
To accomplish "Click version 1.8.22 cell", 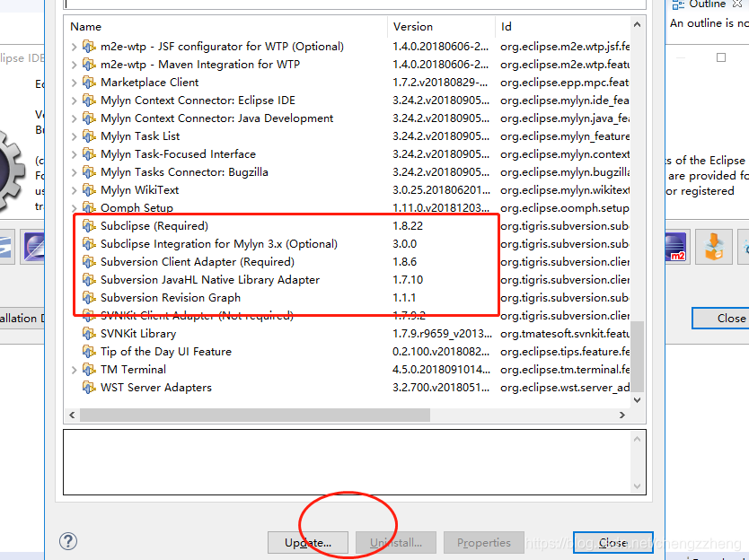I will click(408, 226).
